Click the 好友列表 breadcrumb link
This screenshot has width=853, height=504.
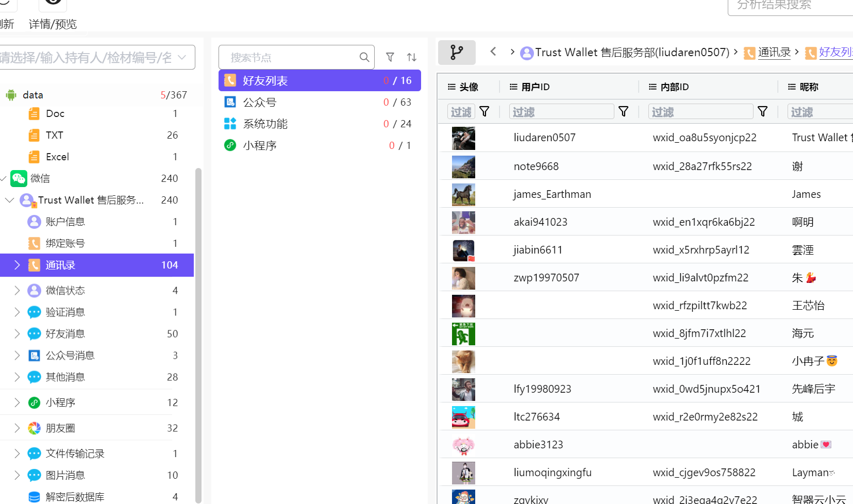[x=835, y=52]
